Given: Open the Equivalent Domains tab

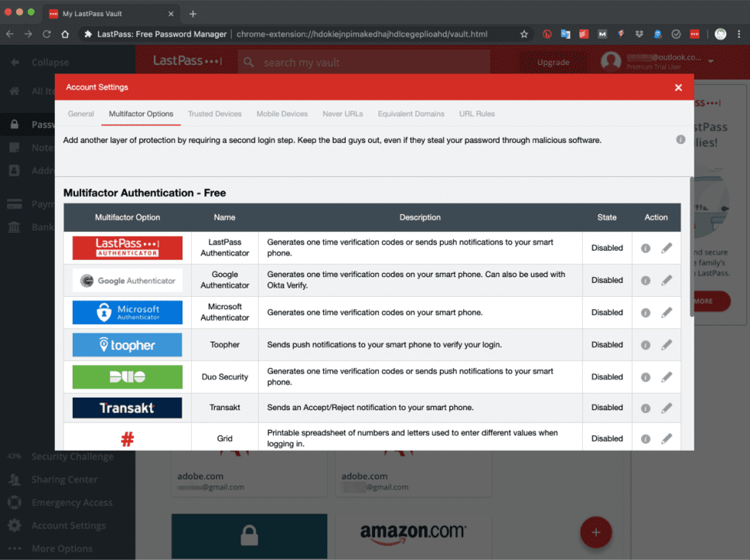Looking at the screenshot, I should (x=411, y=114).
